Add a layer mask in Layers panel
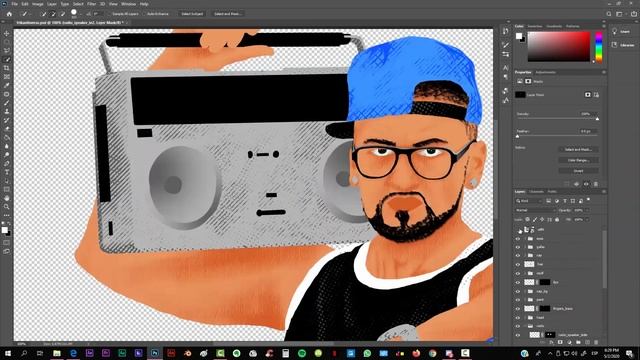This screenshot has width=640, height=360. 560,342
